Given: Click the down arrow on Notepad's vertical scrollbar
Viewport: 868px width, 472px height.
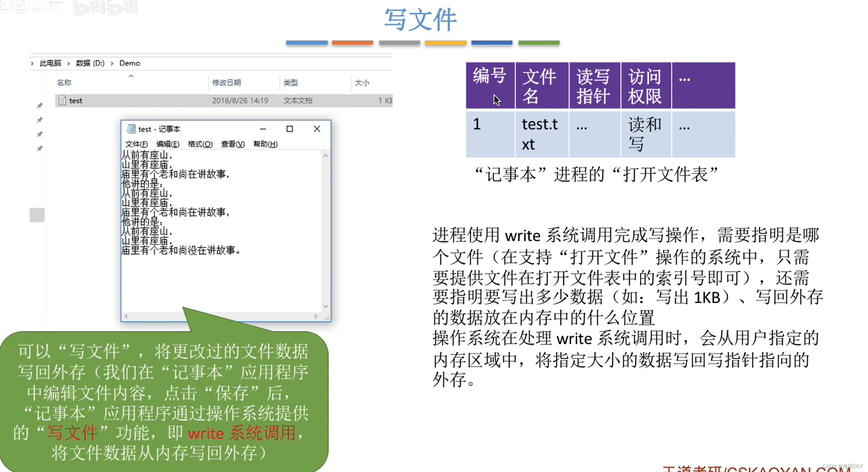Looking at the screenshot, I should [x=325, y=307].
